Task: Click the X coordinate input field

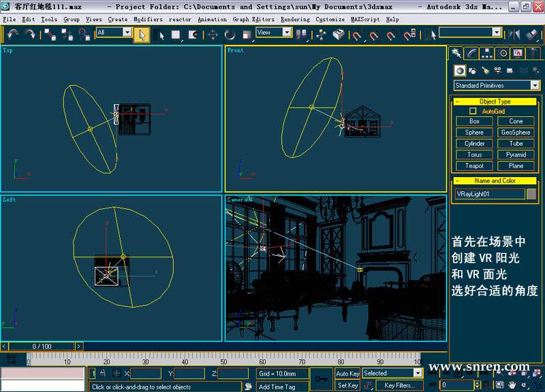Action: coord(146,374)
